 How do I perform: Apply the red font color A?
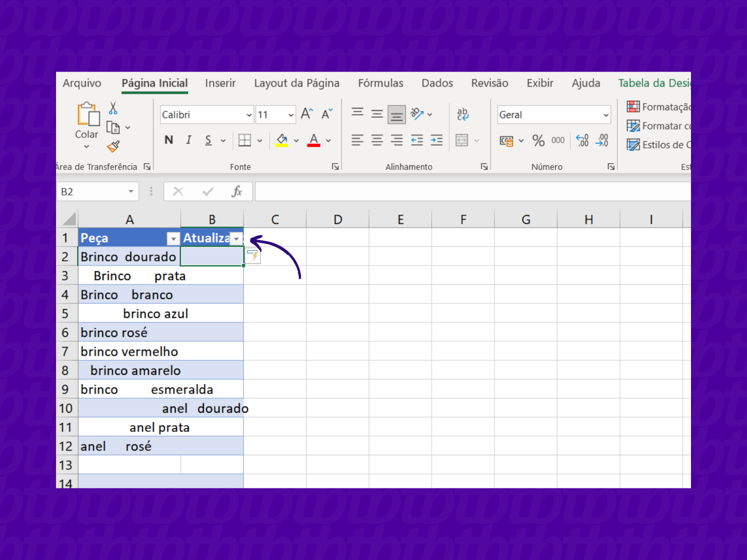314,140
